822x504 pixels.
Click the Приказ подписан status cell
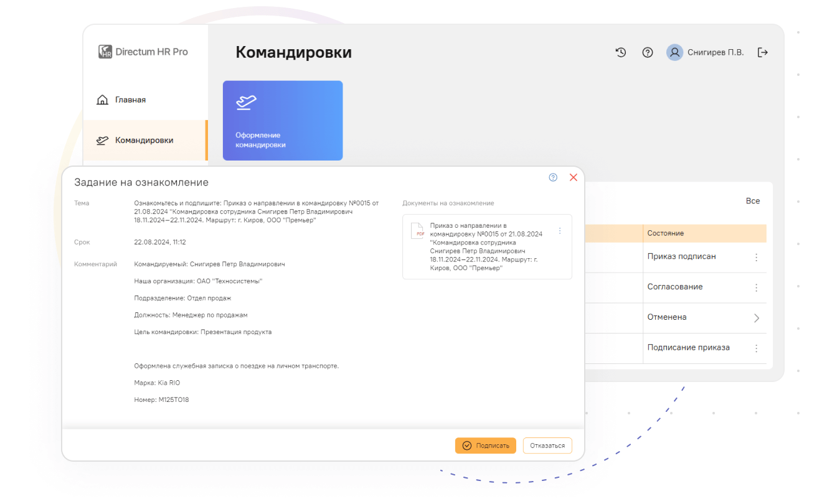pos(681,256)
